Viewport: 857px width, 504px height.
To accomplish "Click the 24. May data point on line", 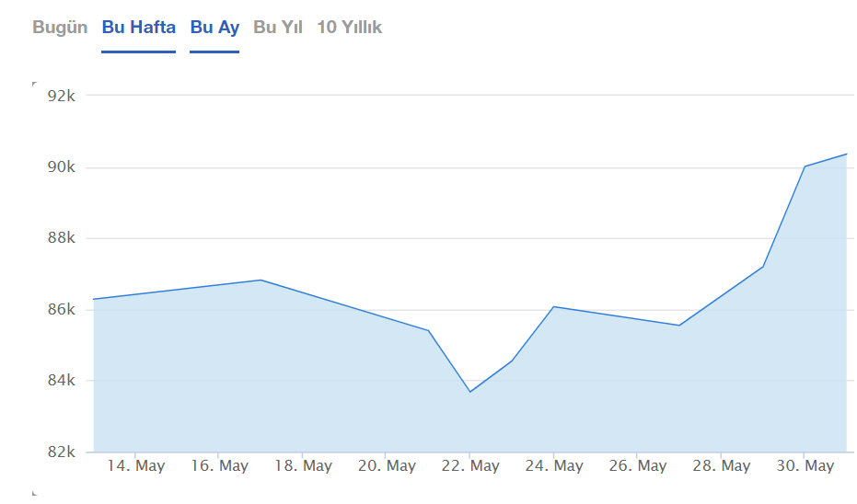I will pos(553,306).
